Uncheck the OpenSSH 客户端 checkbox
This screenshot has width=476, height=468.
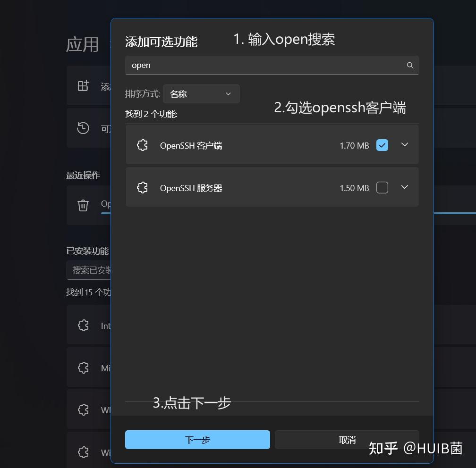tap(382, 145)
